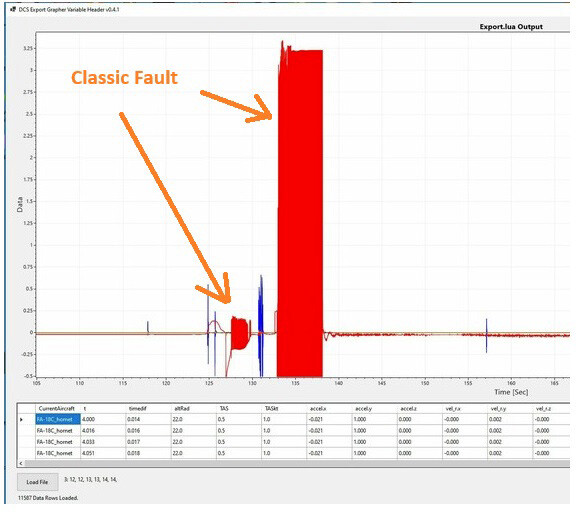
Task: Select the timedif 0.018 cell
Action: tap(148, 453)
